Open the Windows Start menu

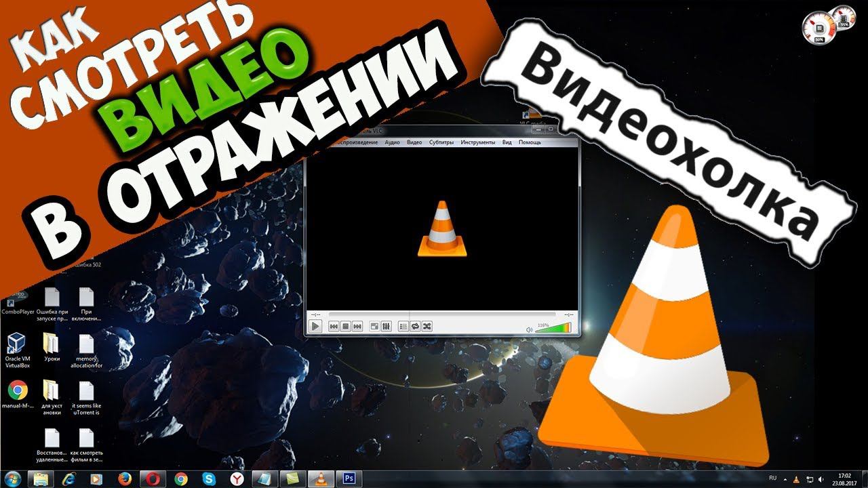13,479
